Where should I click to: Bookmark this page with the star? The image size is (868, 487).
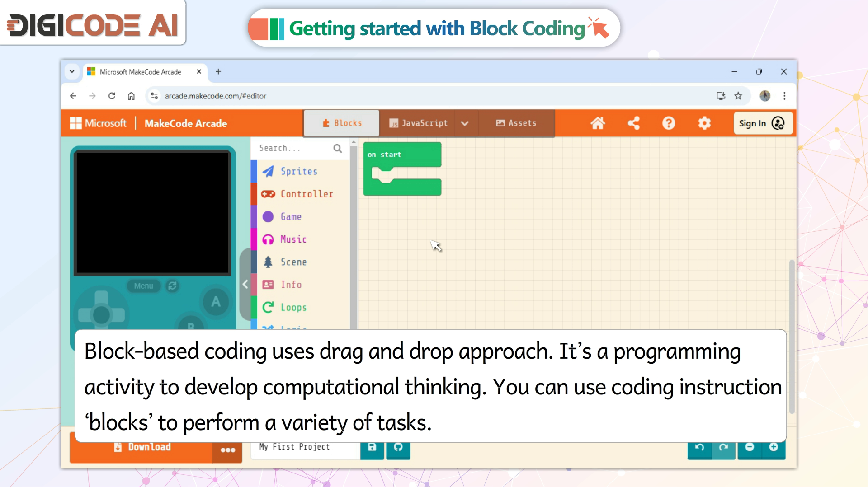[738, 96]
